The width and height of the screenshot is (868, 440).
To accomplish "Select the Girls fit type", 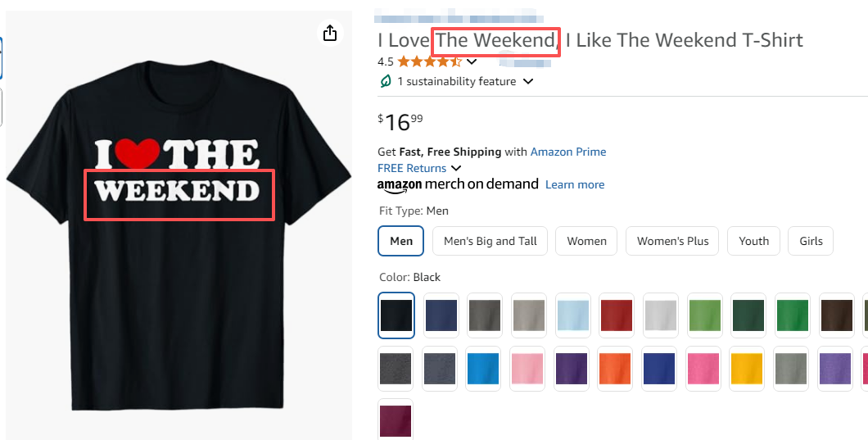I will pos(811,241).
